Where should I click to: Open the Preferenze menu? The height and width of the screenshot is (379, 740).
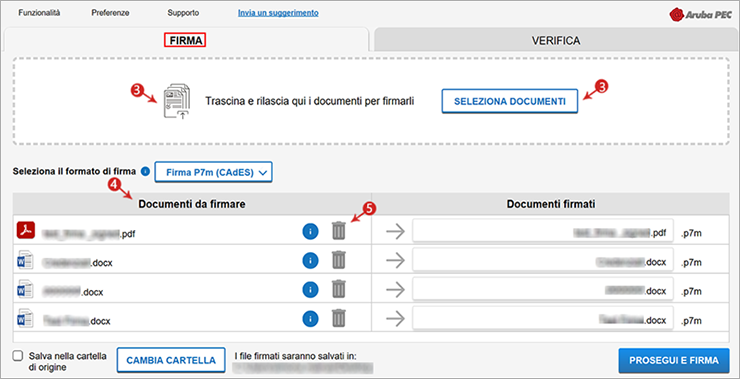point(110,13)
